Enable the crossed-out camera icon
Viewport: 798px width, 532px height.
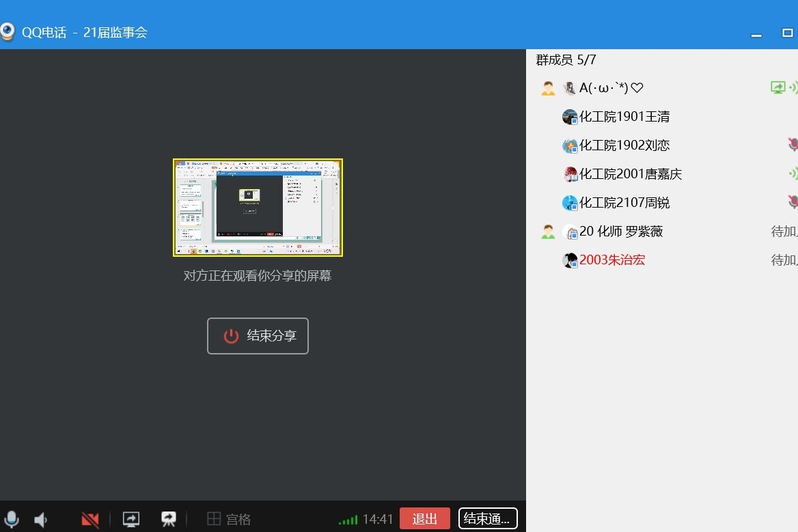point(90,520)
